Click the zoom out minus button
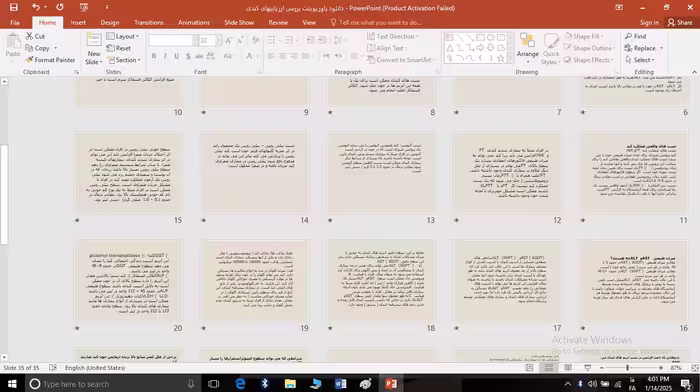The height and width of the screenshot is (392, 700). (x=602, y=368)
